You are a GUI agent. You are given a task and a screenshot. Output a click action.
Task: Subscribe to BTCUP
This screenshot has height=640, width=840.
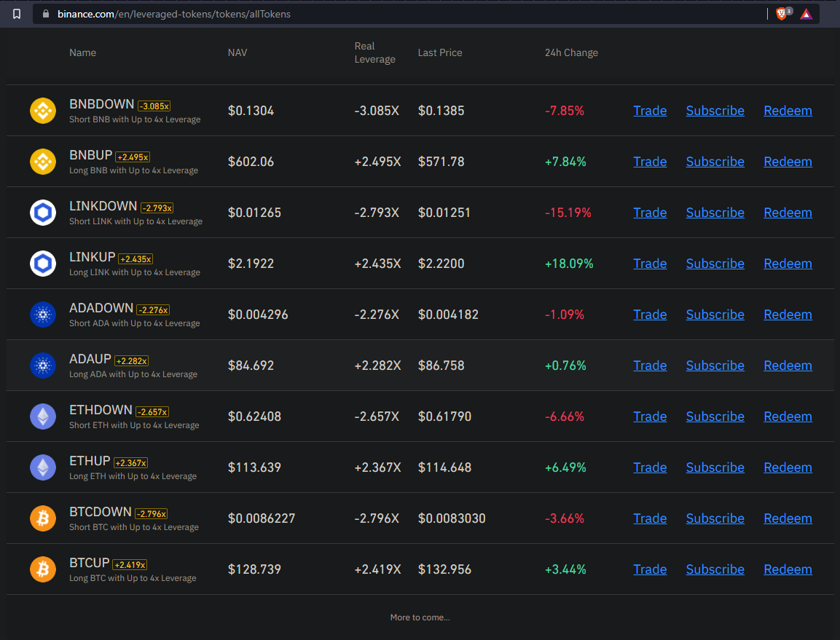[715, 569]
